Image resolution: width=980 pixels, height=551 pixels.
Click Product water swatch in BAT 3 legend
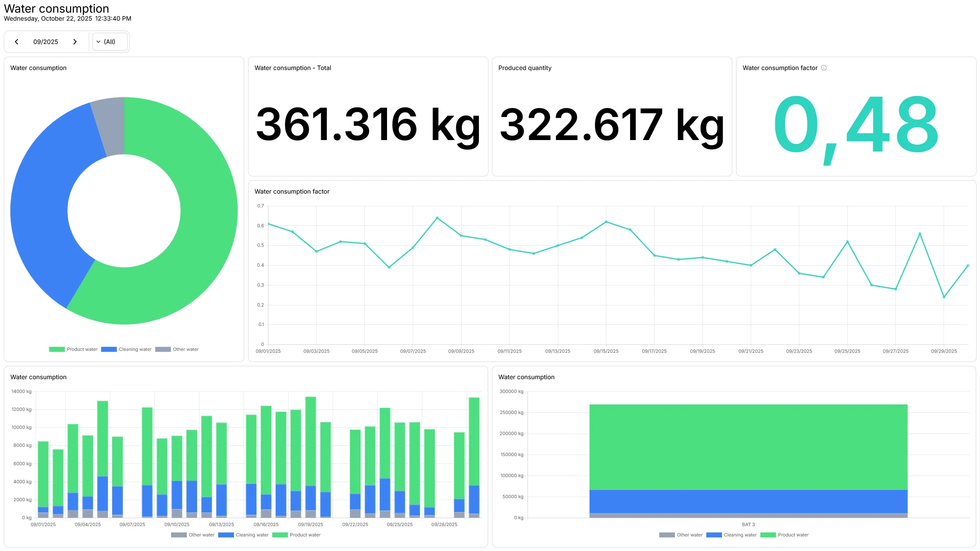(x=768, y=535)
